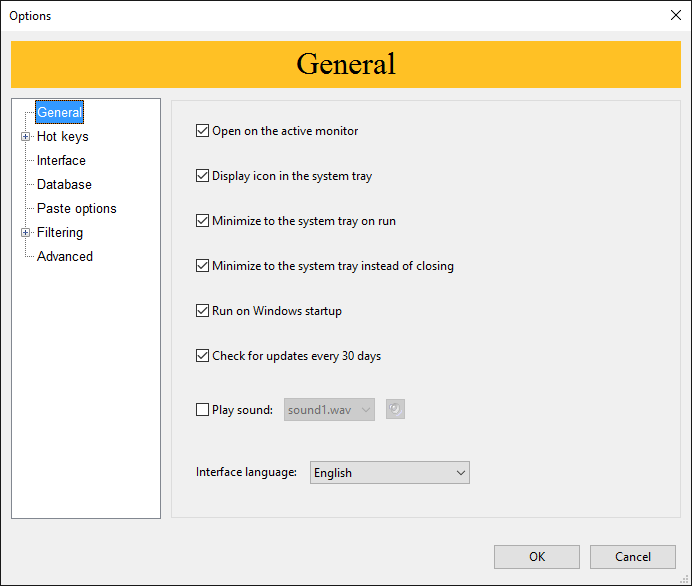692x586 pixels.
Task: Click the Cancel button
Action: pos(632,557)
